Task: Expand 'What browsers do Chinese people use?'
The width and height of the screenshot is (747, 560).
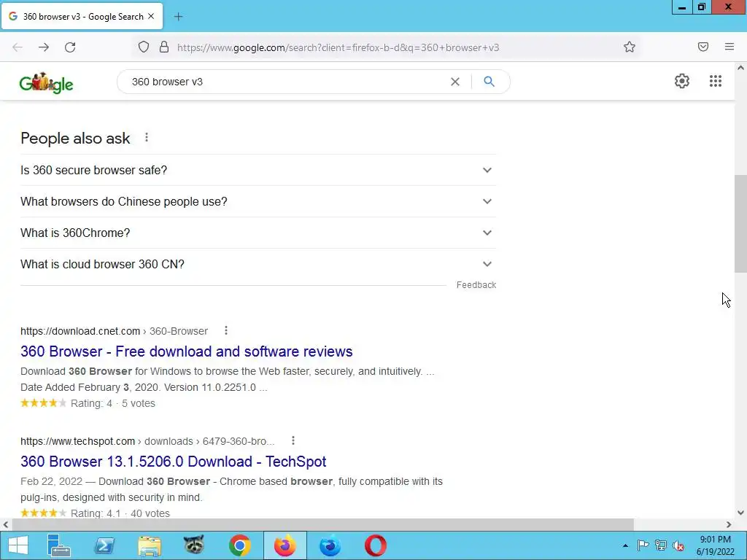Action: click(258, 201)
